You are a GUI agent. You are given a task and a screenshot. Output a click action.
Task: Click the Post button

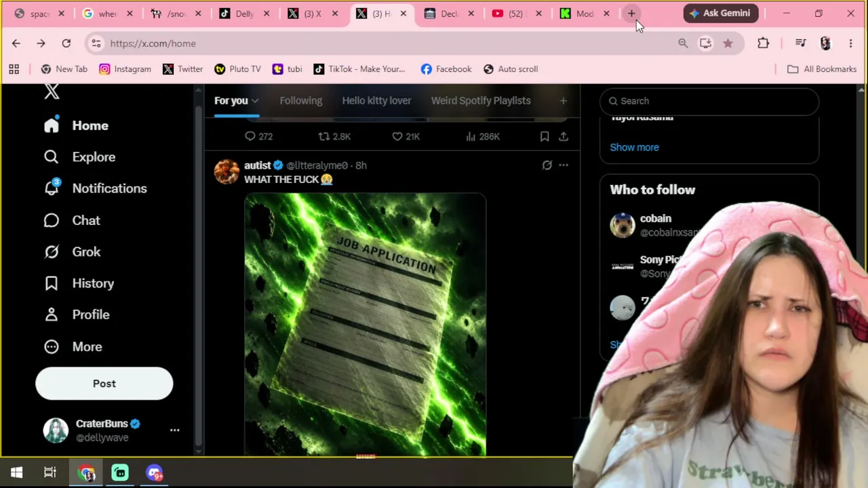104,384
